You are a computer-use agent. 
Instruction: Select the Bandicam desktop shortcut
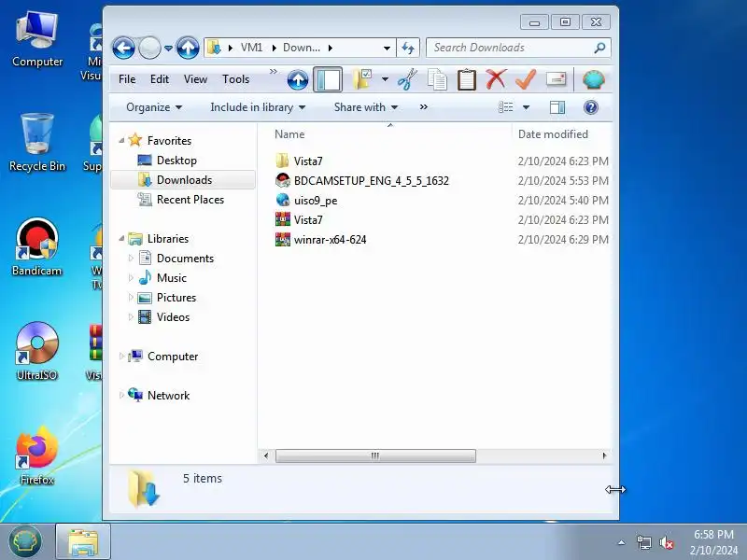point(37,247)
